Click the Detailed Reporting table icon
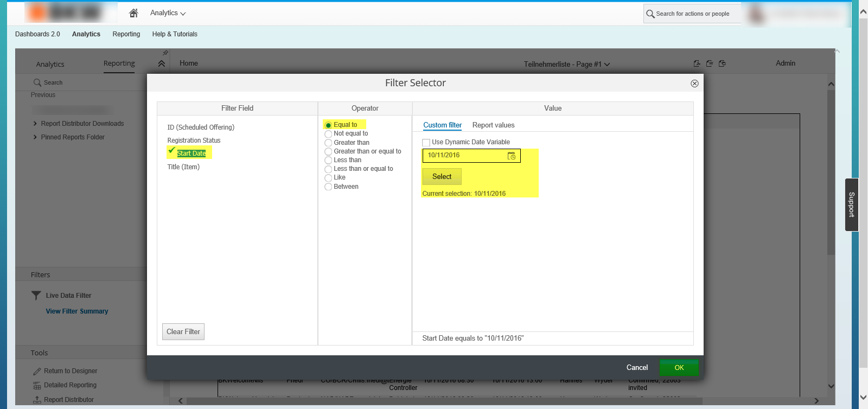Screen dimensions: 868x409 coord(37,386)
